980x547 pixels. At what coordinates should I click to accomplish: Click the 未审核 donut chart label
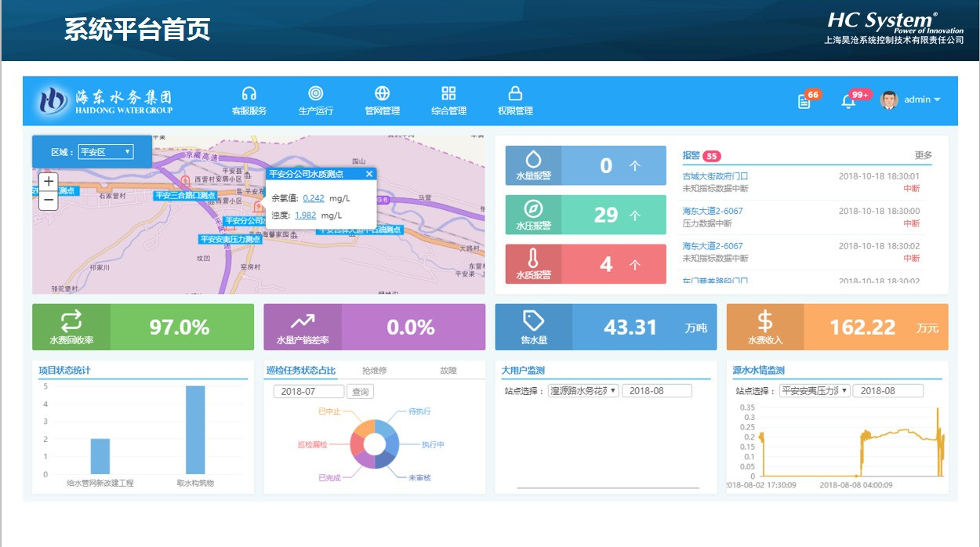[x=419, y=477]
